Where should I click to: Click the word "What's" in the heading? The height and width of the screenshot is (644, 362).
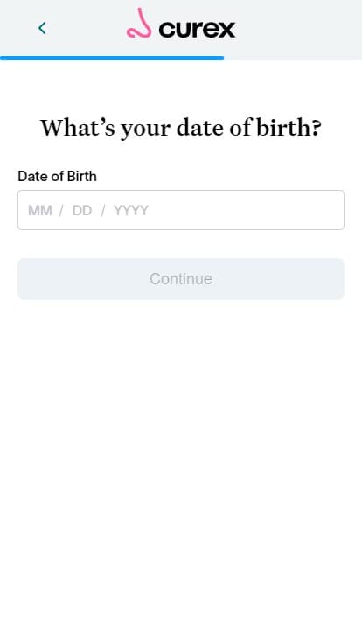78,128
